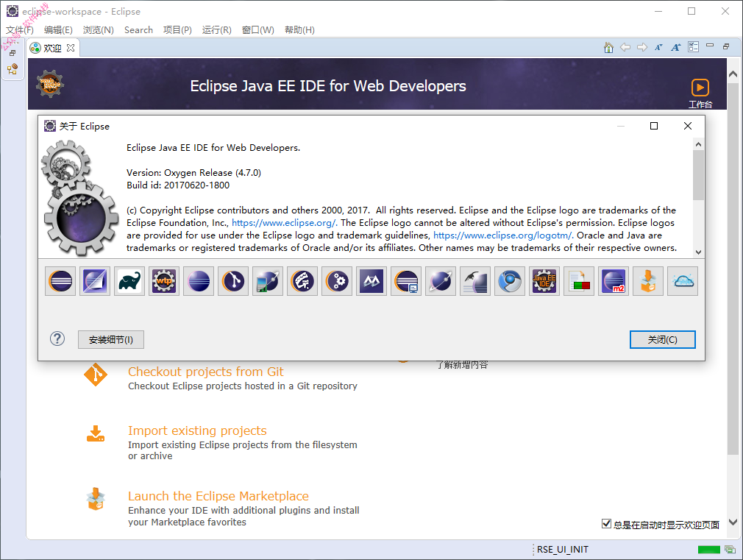Click the sphere with orbit ring feature icon
The image size is (743, 560).
[441, 281]
